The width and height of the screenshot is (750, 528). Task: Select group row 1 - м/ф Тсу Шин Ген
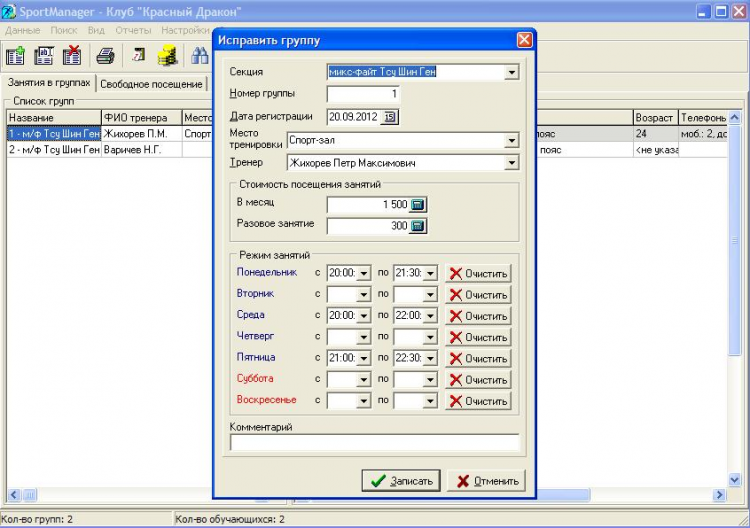(x=54, y=134)
